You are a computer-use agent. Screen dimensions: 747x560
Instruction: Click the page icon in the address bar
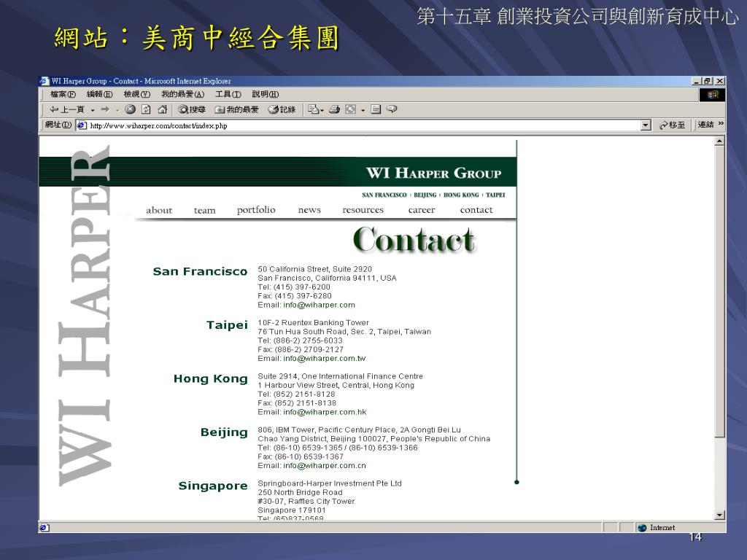click(82, 125)
